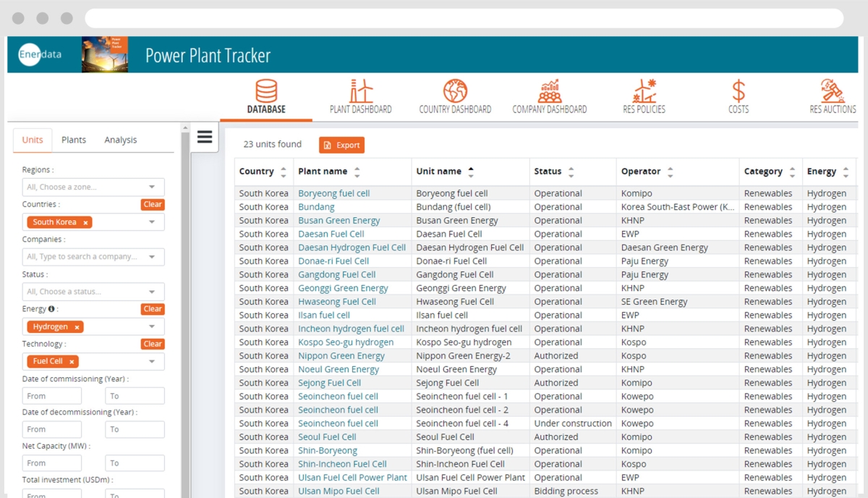View the RES Policies section
Image resolution: width=868 pixels, height=498 pixels.
pos(644,96)
